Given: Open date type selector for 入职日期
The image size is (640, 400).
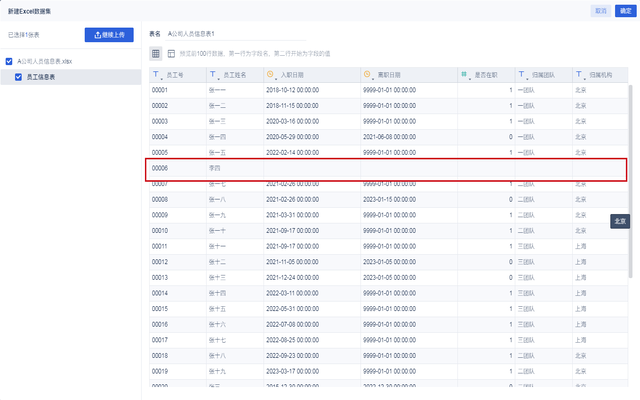Looking at the screenshot, I should (270, 75).
